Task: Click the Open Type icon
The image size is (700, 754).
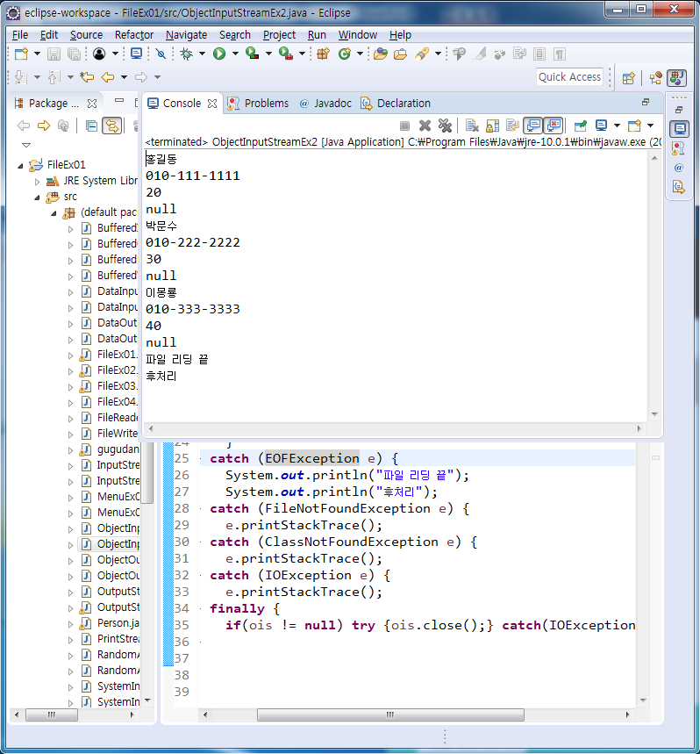Action: tap(381, 54)
